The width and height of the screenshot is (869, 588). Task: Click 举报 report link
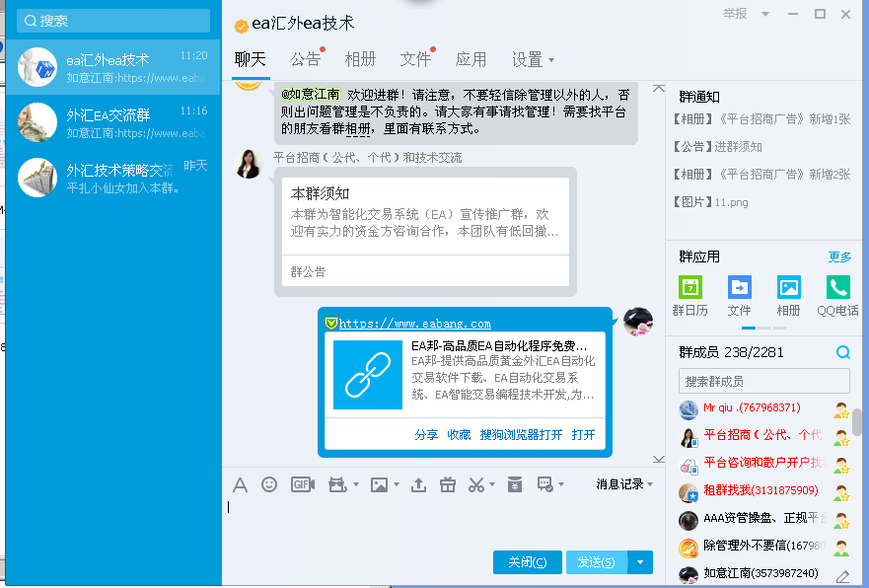pyautogui.click(x=735, y=13)
